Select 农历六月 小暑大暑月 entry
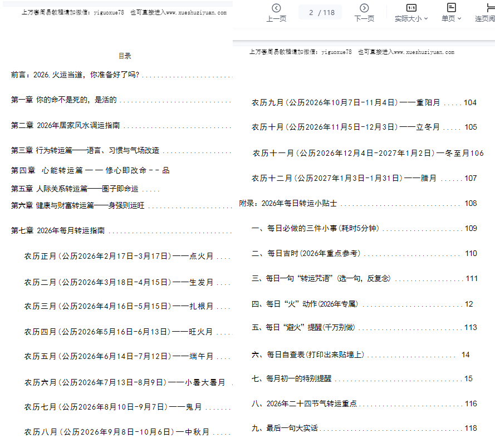 [128, 382]
